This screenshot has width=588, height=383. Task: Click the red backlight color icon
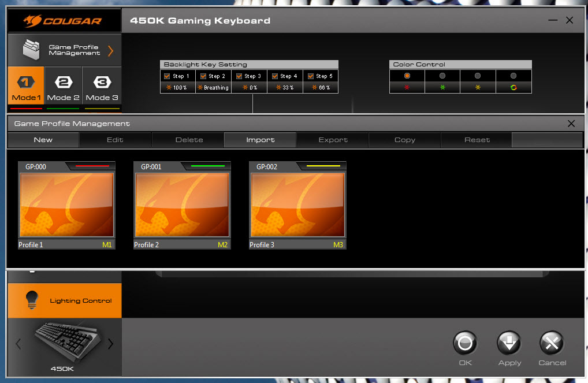(x=407, y=87)
